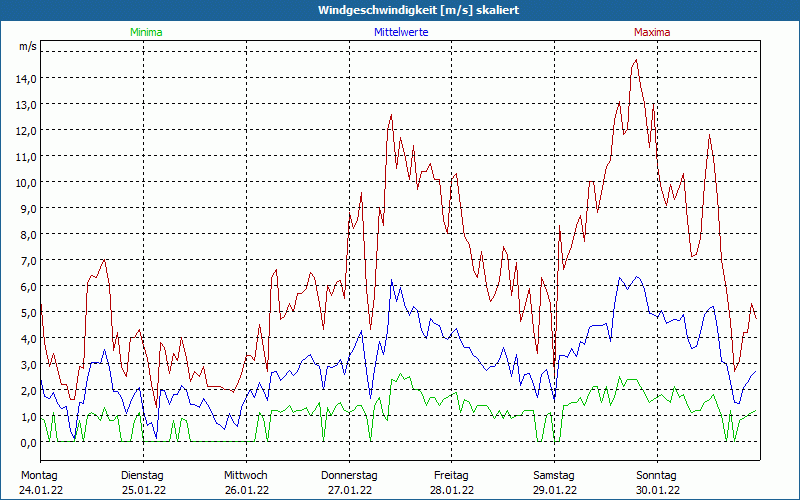Select the blue 'Mittelwerte' legend label
The image size is (800, 500).
401,32
